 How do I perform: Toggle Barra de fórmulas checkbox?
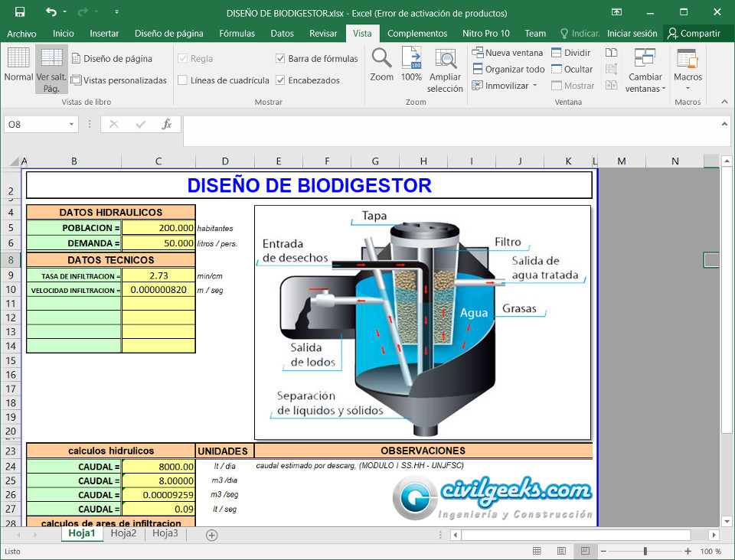coord(281,59)
